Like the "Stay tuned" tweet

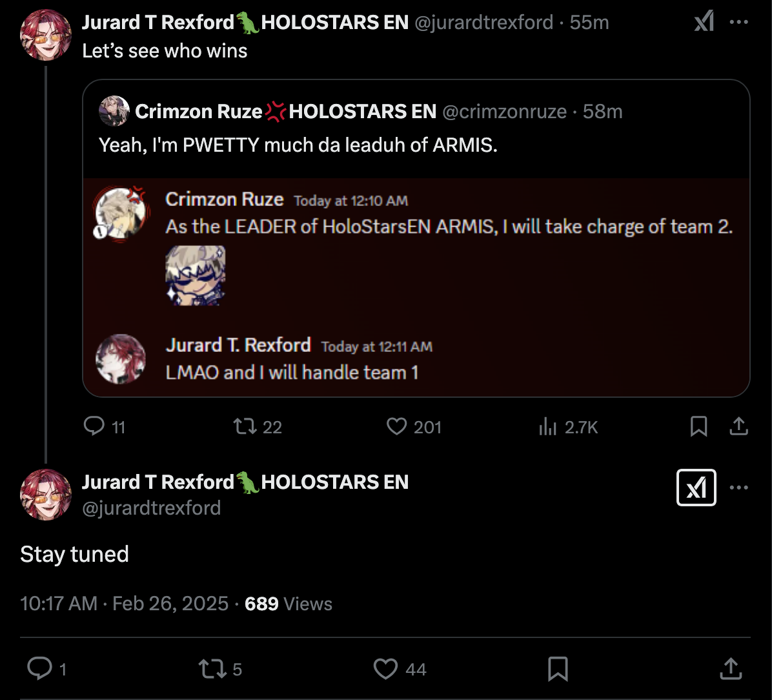pyautogui.click(x=386, y=668)
